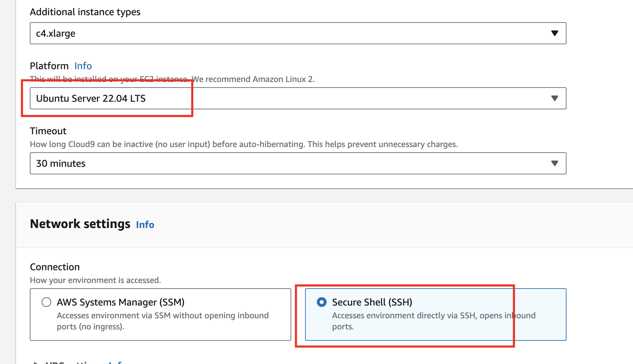Click the 'How your environment is accessed' text
Image resolution: width=633 pixels, height=364 pixels.
pos(95,280)
